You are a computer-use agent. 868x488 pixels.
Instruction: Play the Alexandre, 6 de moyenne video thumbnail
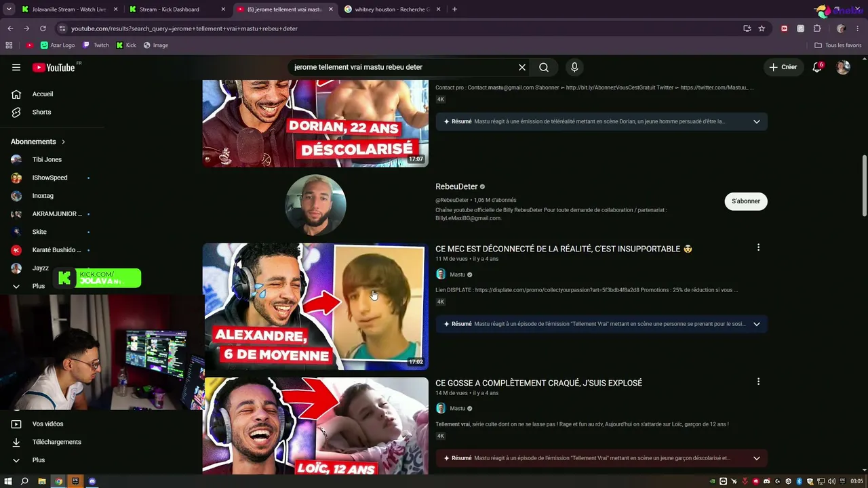[315, 306]
